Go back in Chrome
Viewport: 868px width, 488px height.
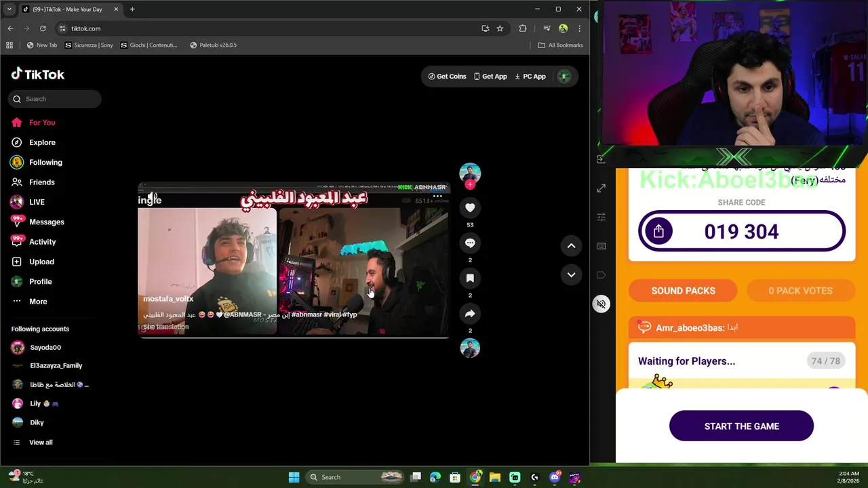[10, 28]
